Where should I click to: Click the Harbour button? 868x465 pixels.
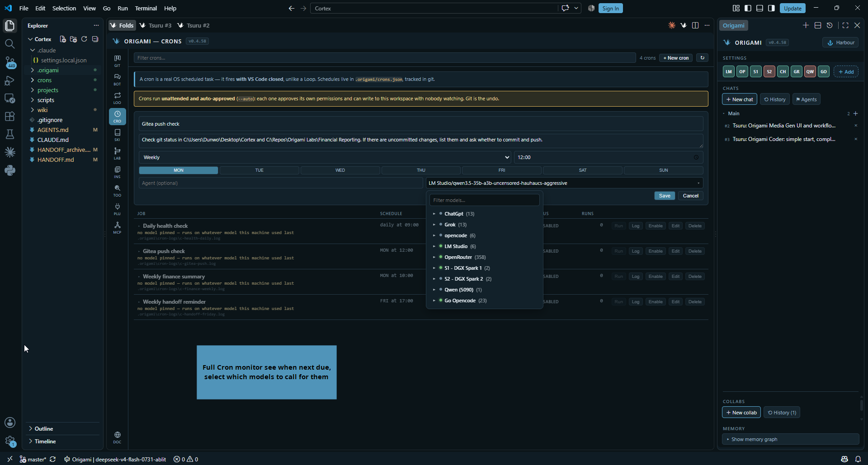click(x=840, y=42)
